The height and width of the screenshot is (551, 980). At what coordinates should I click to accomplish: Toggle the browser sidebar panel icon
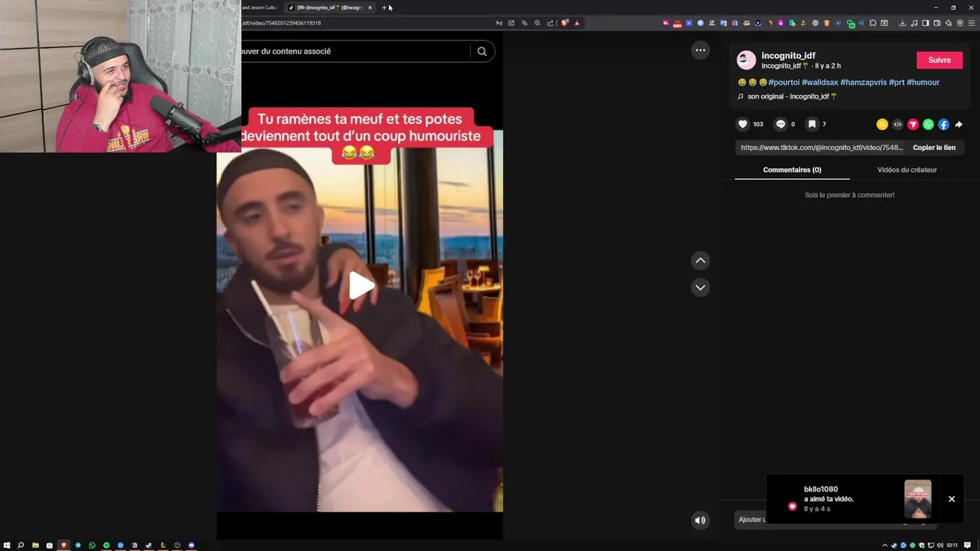coord(925,23)
